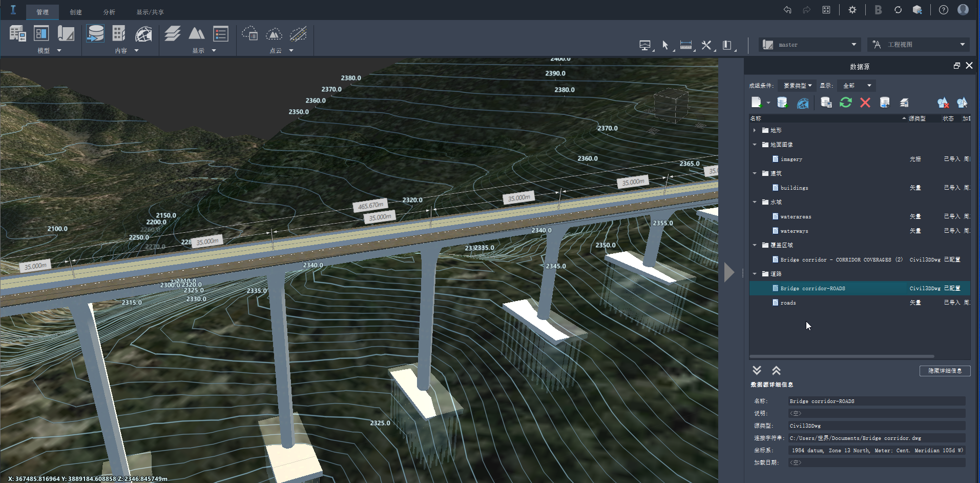
Task: Collapse the data sources panel arrow
Action: pos(729,272)
